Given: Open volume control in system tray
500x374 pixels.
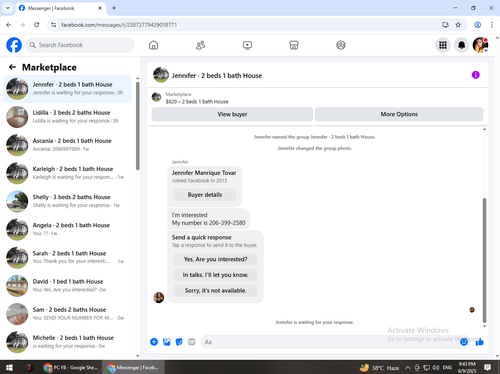Looking at the screenshot, I should (435, 368).
